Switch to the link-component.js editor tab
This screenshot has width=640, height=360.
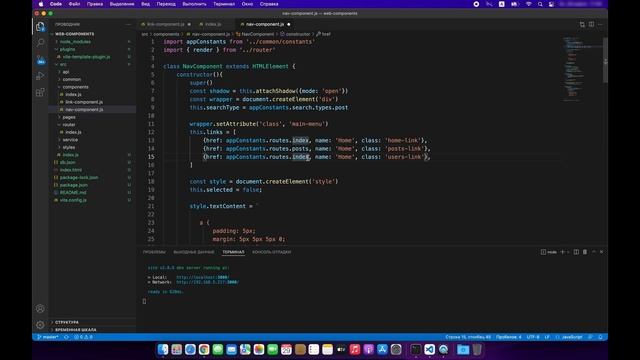click(x=166, y=24)
